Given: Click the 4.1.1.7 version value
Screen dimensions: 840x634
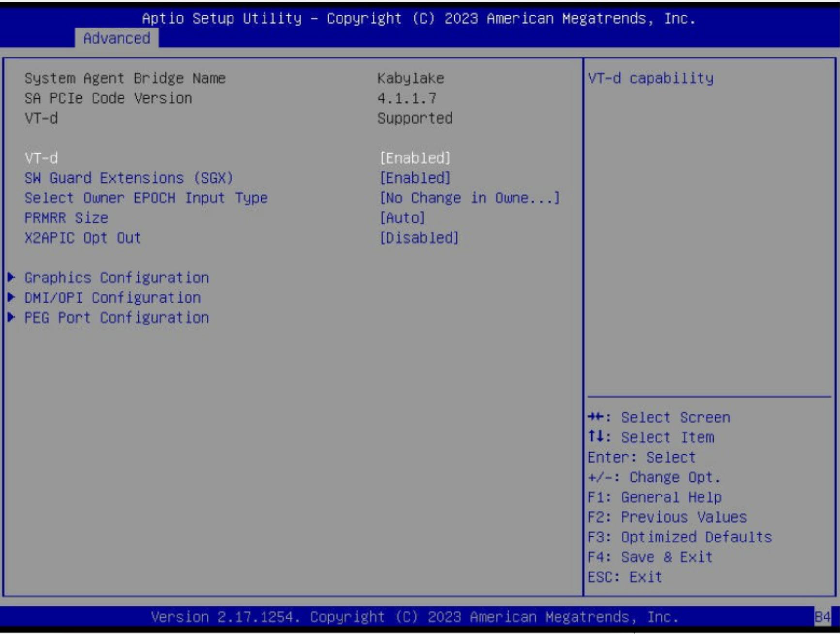Looking at the screenshot, I should (407, 98).
